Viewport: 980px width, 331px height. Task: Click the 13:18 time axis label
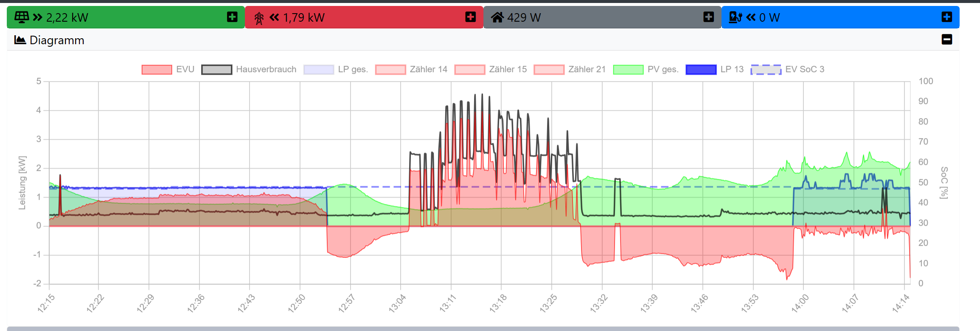(498, 303)
